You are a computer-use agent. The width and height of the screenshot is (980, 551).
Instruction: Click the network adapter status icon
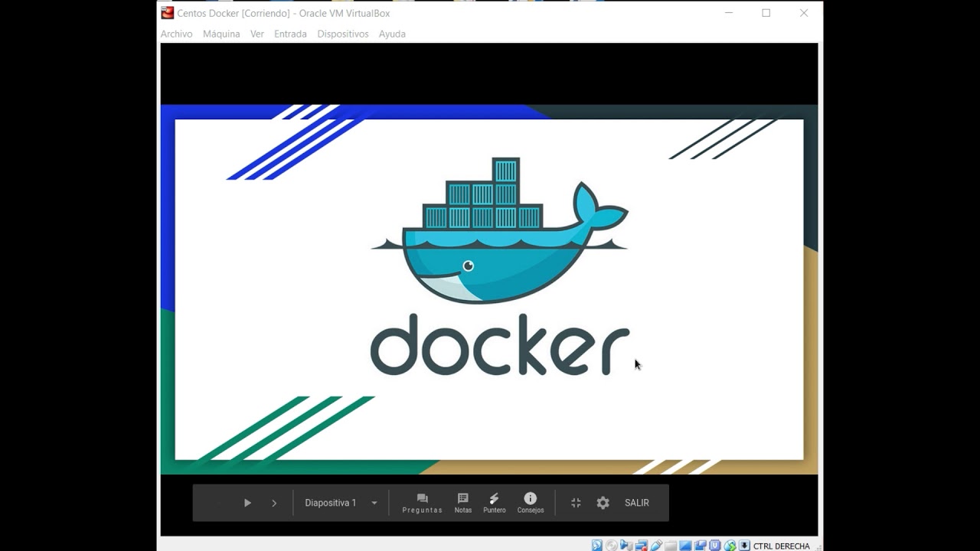641,546
